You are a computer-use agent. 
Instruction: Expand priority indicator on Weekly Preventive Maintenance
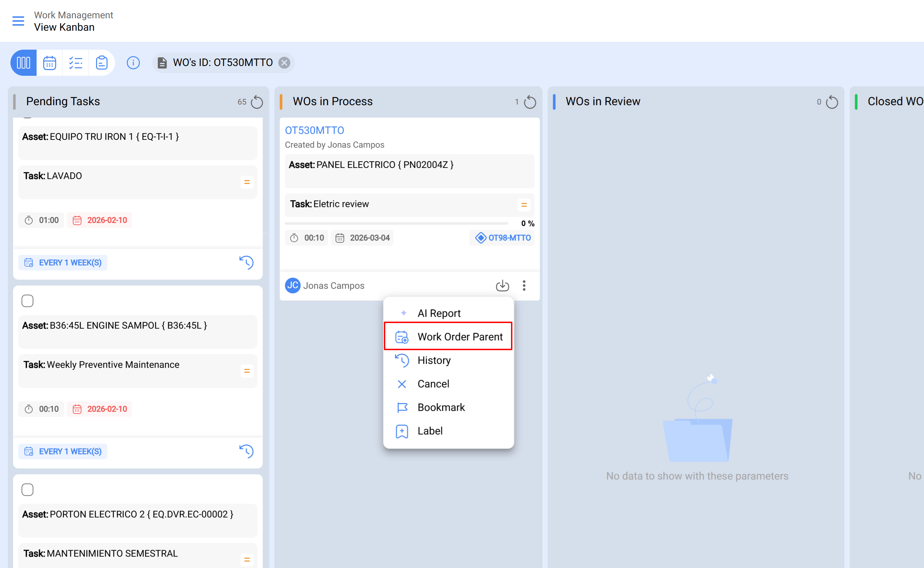247,371
